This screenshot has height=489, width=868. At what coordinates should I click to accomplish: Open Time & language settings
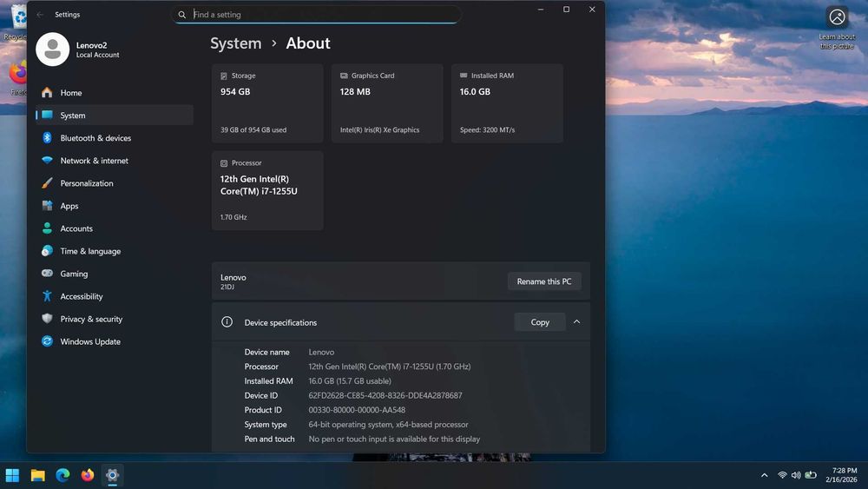click(x=115, y=251)
